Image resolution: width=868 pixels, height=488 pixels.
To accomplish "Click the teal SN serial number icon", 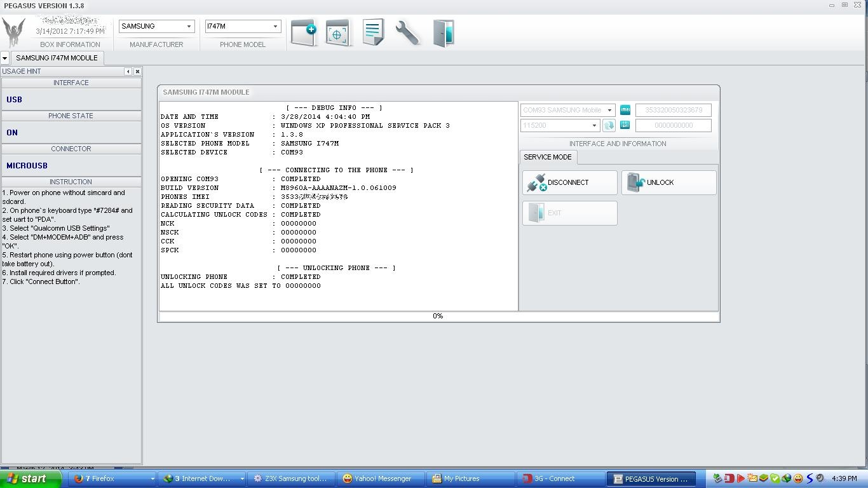I will click(x=625, y=125).
